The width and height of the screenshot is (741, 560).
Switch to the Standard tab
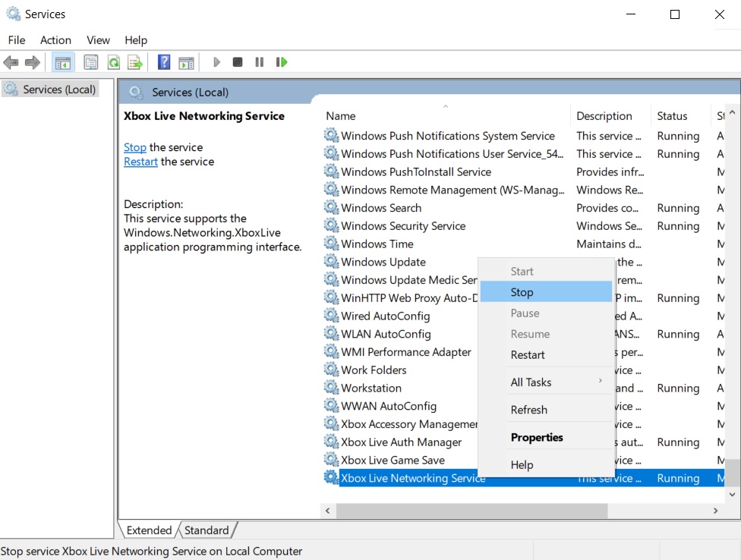click(207, 530)
